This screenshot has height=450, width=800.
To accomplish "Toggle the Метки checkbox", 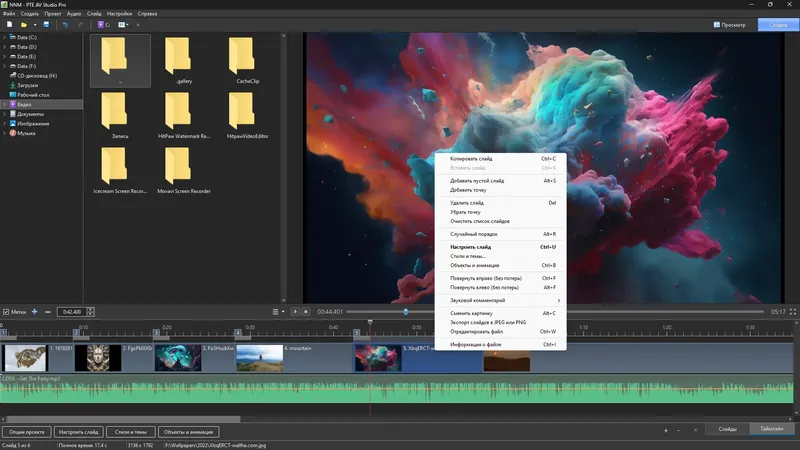I will (6, 312).
